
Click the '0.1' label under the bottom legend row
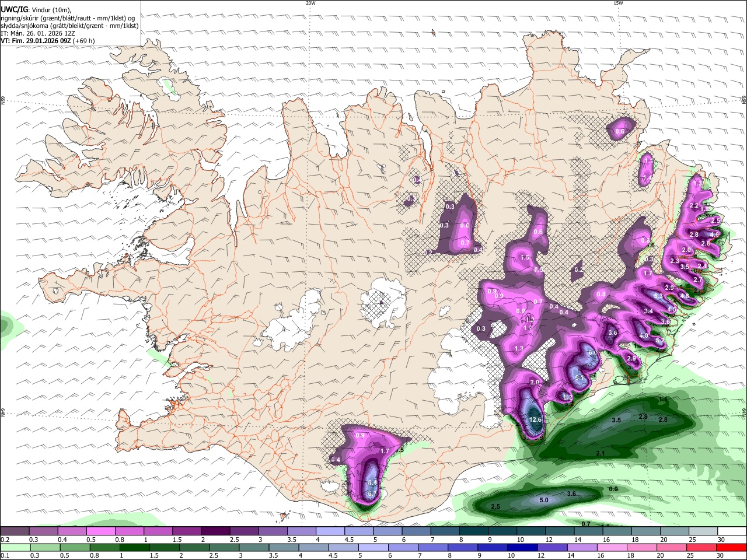4,556
